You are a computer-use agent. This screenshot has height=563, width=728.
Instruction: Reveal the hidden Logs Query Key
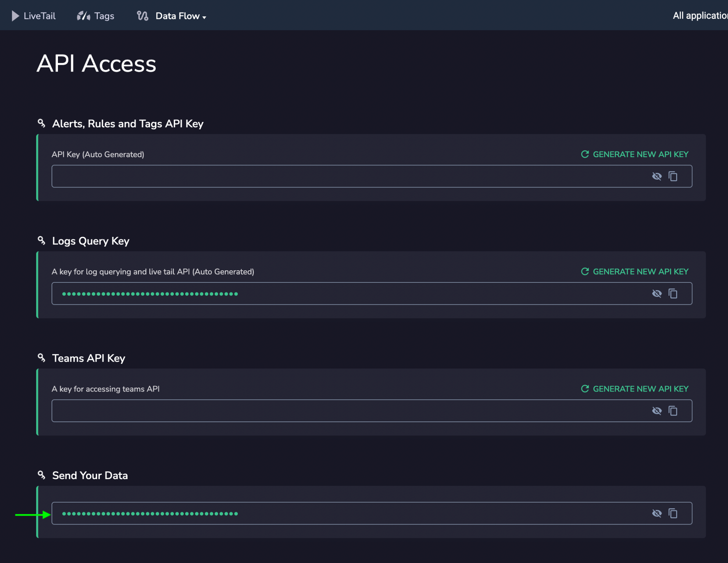tap(657, 294)
